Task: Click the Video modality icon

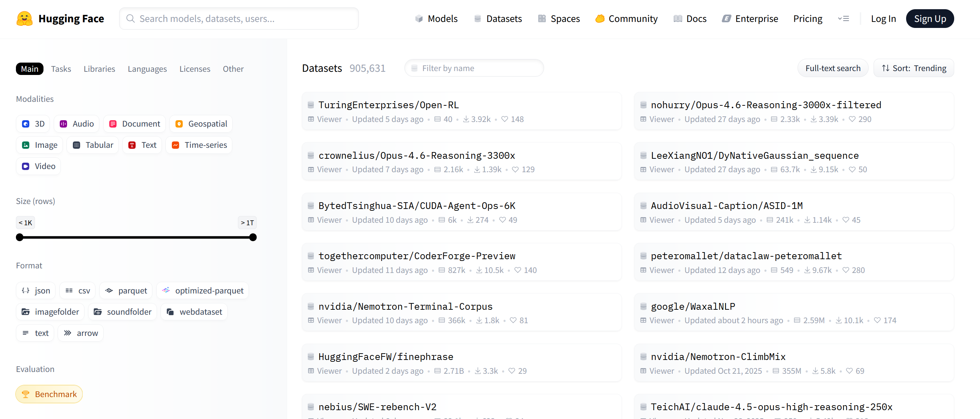Action: [26, 166]
